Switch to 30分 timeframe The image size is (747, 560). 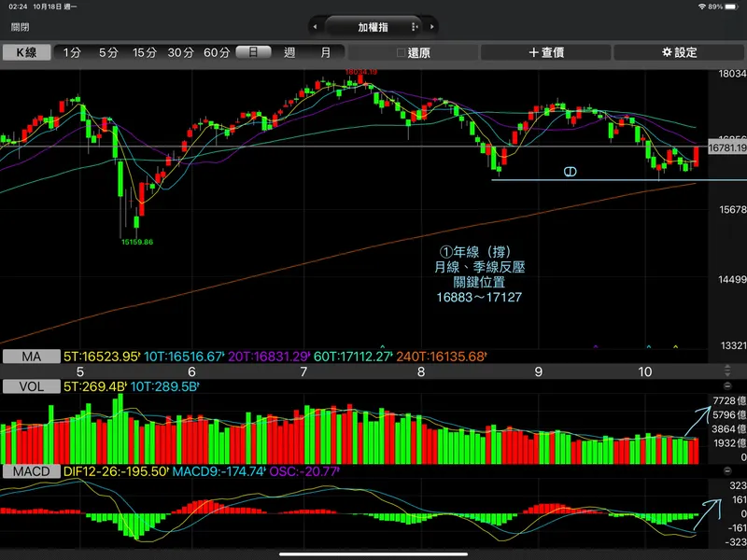click(x=180, y=52)
